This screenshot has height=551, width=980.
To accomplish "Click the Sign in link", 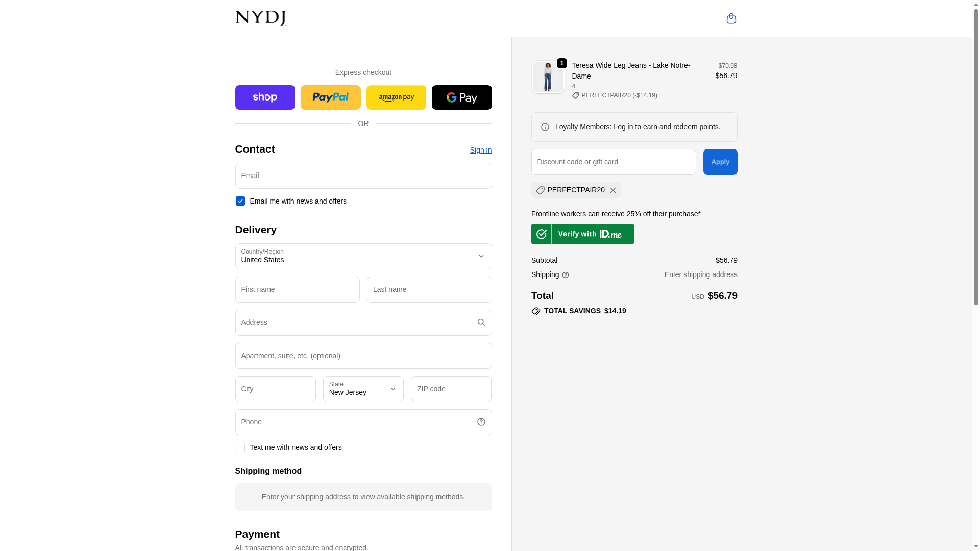I will 480,150.
